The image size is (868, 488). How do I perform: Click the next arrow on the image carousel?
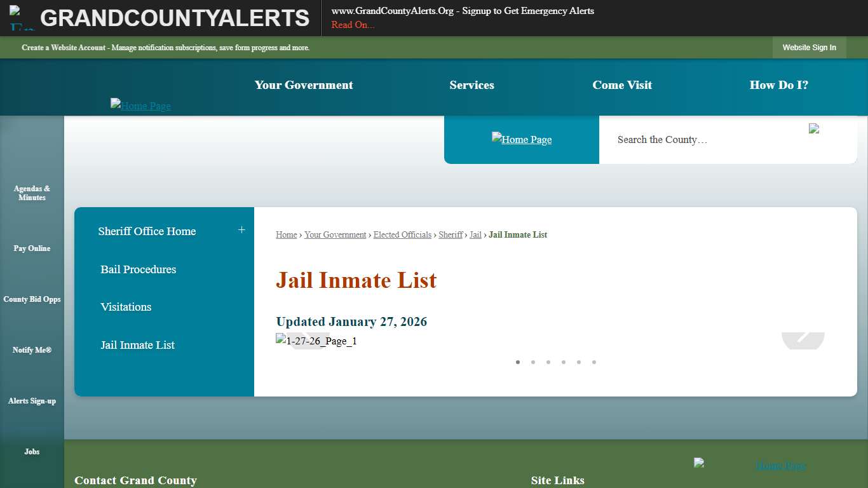point(803,341)
